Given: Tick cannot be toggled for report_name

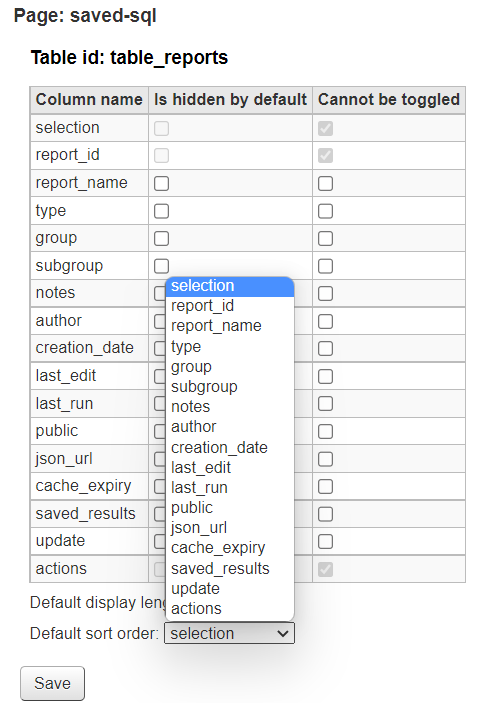Looking at the screenshot, I should point(326,183).
